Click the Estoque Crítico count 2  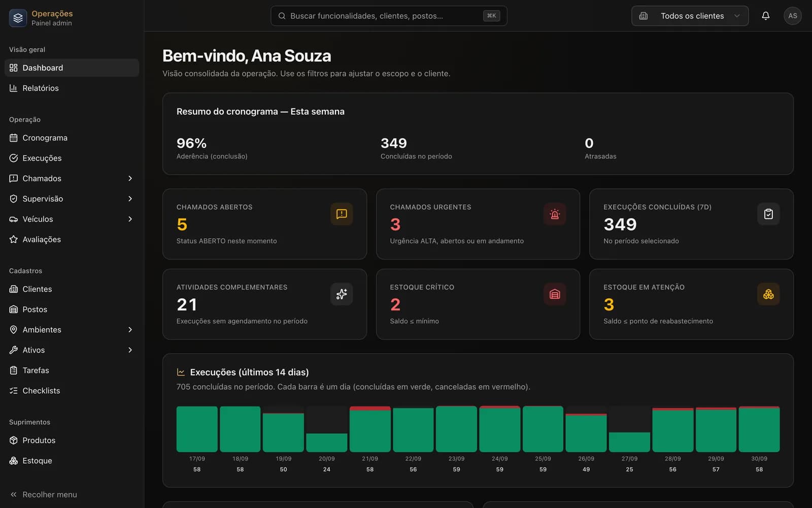[x=395, y=304]
